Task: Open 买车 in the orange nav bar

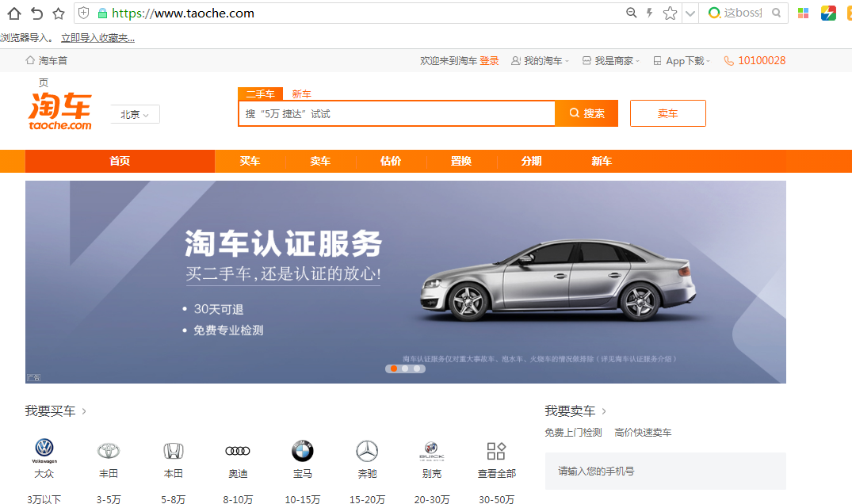Action: (x=250, y=162)
